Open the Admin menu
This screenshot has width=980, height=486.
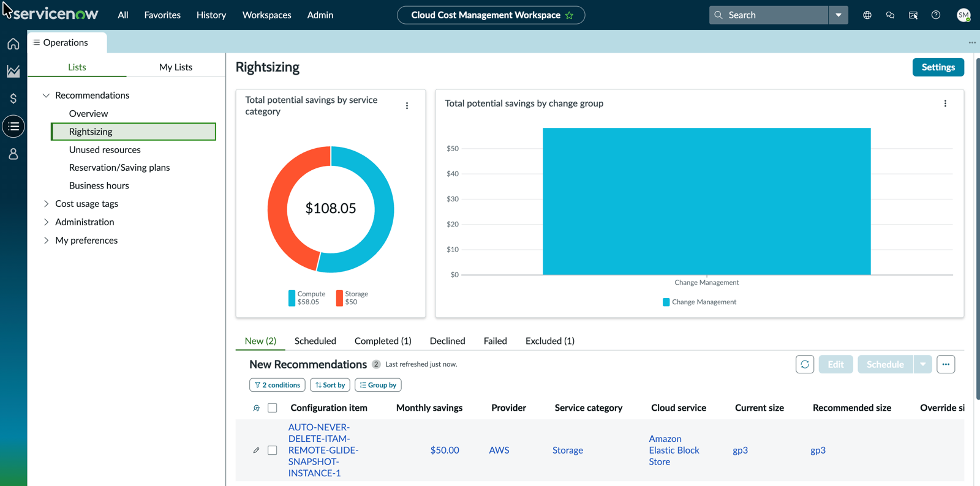click(x=320, y=15)
